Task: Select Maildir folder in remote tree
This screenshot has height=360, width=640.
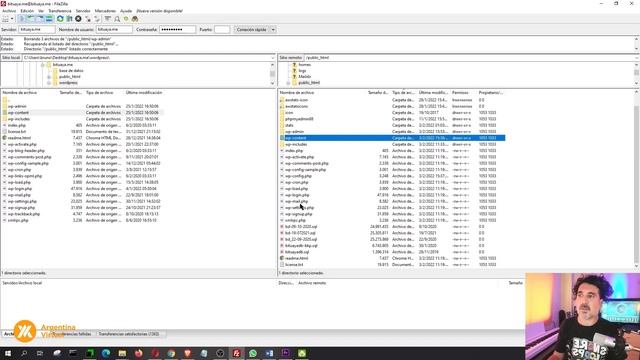Action: [305, 77]
